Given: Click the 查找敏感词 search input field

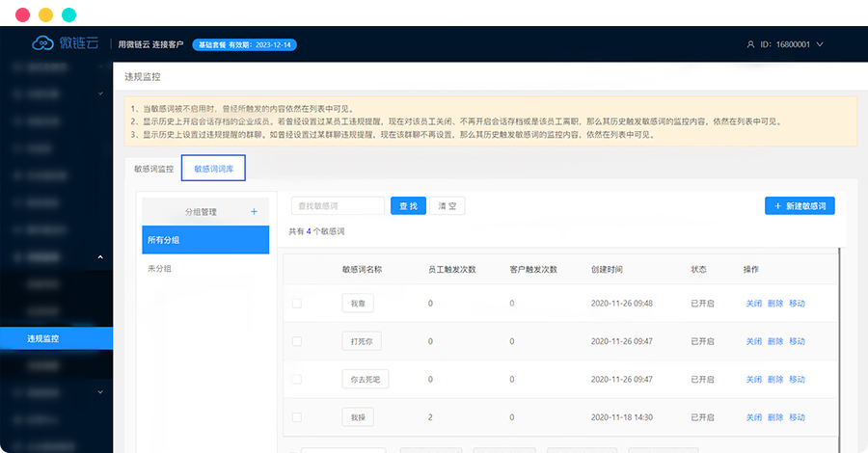Looking at the screenshot, I should pos(338,205).
